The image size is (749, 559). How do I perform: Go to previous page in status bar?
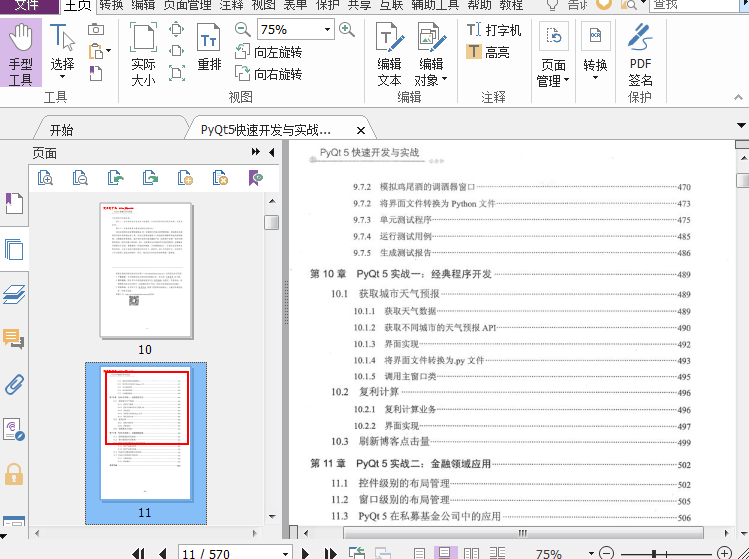coord(162,553)
